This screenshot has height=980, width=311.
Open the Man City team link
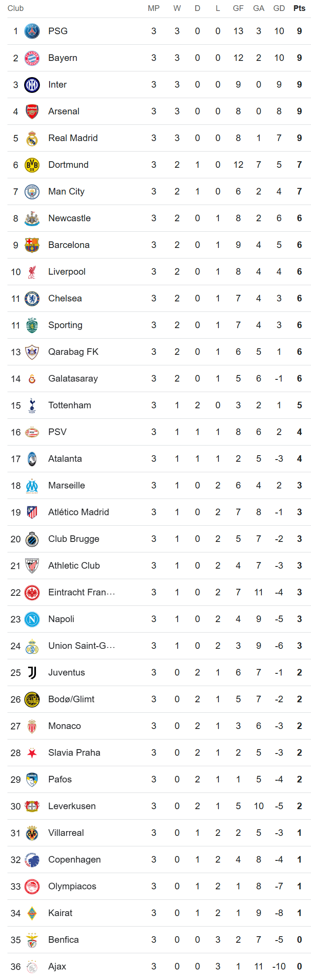(66, 191)
